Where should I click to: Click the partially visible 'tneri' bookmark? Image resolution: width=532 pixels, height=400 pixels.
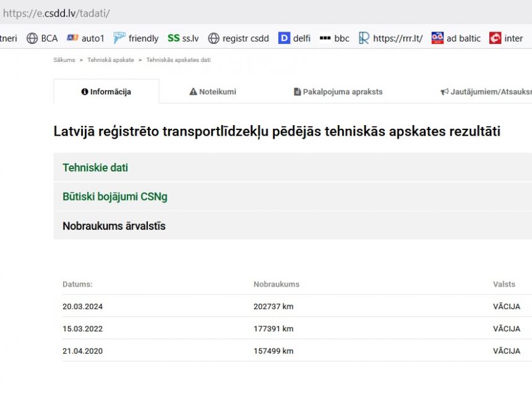click(x=9, y=38)
